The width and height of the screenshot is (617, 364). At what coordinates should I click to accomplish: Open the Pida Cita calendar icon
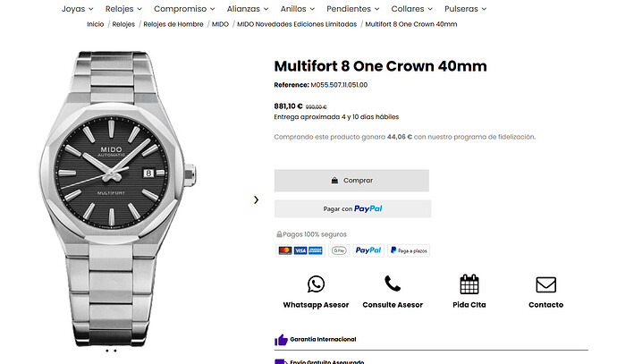(x=469, y=284)
